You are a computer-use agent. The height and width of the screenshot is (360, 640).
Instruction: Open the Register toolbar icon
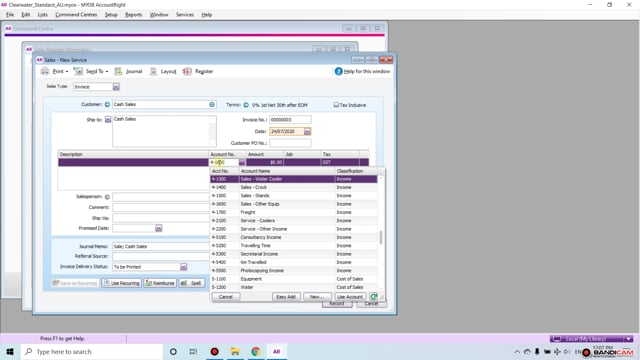click(x=187, y=71)
